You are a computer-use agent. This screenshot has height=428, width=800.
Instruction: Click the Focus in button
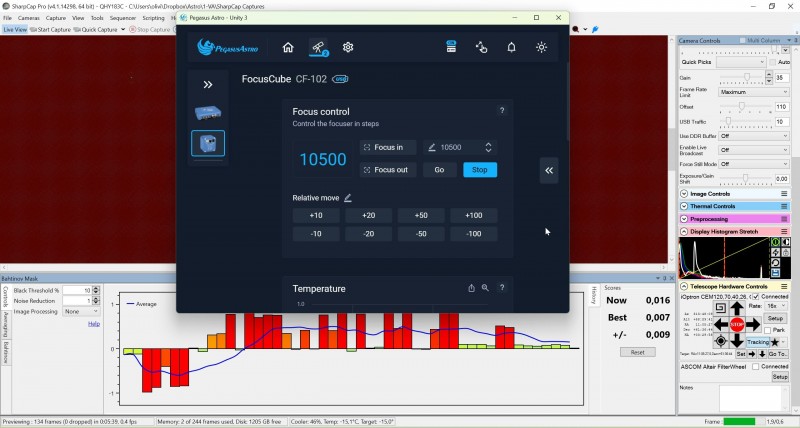(388, 147)
